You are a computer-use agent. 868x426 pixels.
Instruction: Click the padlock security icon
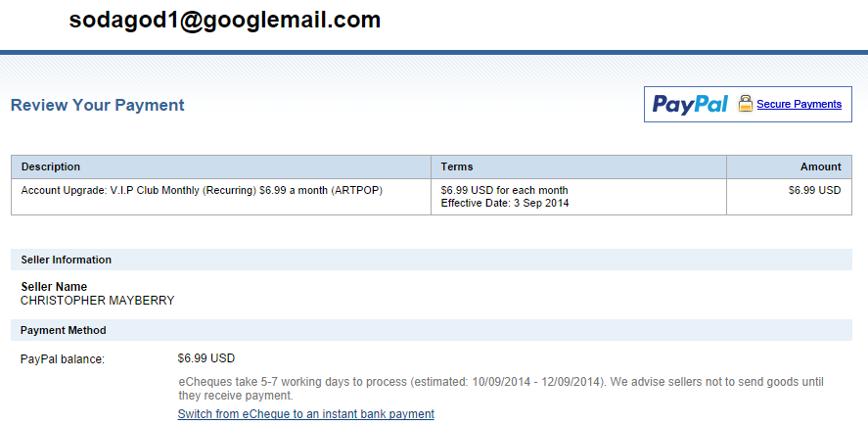[x=746, y=104]
